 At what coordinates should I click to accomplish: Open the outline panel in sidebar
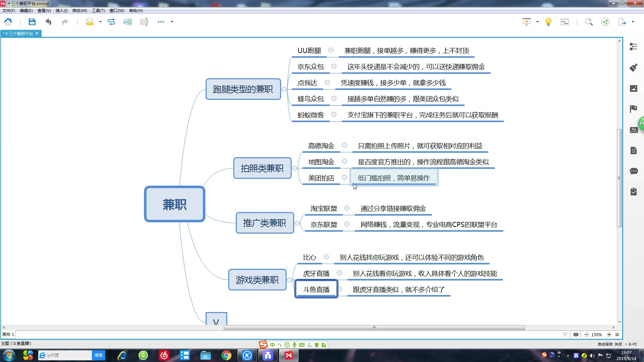pyautogui.click(x=633, y=47)
